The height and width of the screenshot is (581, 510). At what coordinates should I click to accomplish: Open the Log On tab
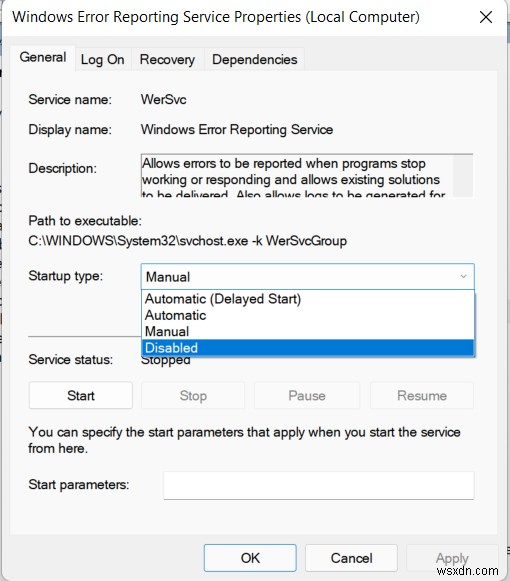point(103,59)
